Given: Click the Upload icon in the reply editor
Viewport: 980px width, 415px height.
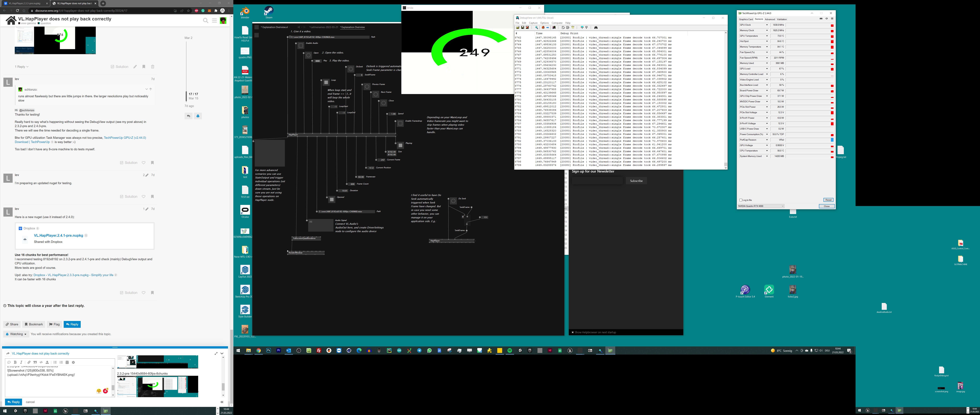Looking at the screenshot, I should tap(47, 362).
